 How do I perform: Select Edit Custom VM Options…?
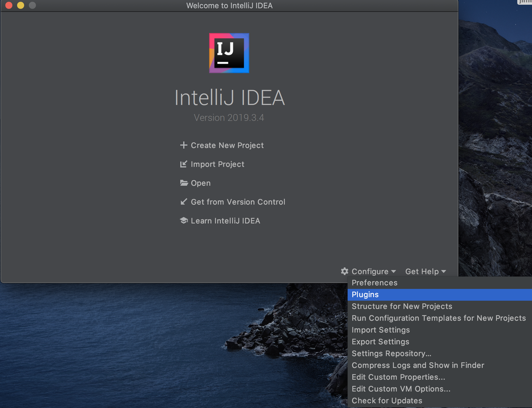point(440,389)
